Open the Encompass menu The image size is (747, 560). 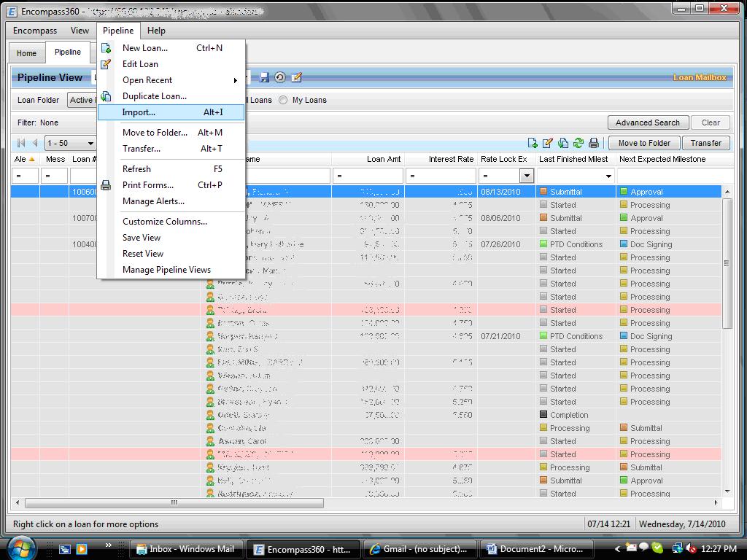(x=35, y=31)
